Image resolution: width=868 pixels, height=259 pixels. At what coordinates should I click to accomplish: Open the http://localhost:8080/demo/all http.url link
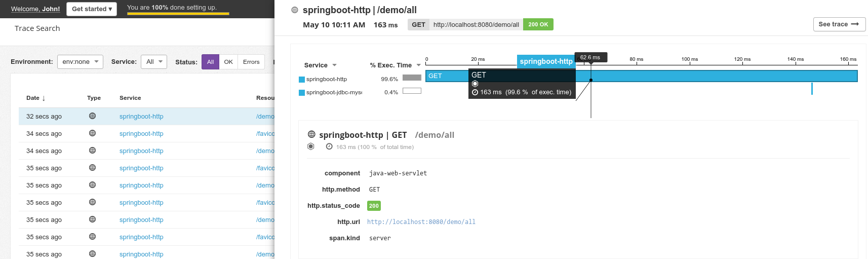[x=421, y=222]
